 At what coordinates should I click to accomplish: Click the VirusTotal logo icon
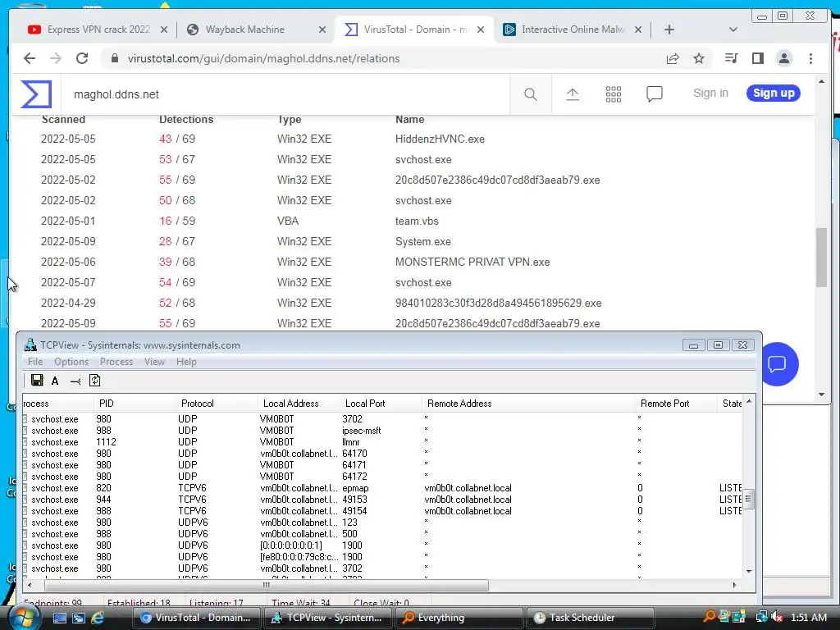(x=36, y=94)
